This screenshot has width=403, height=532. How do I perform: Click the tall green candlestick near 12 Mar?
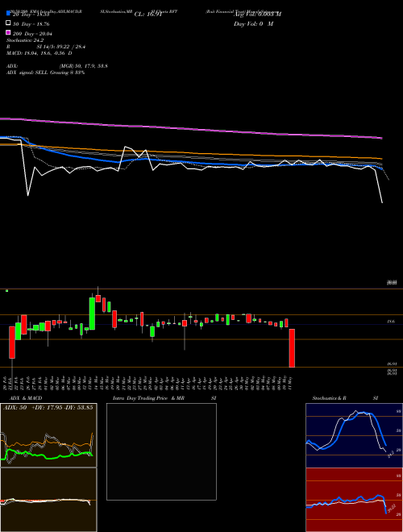pos(92,314)
